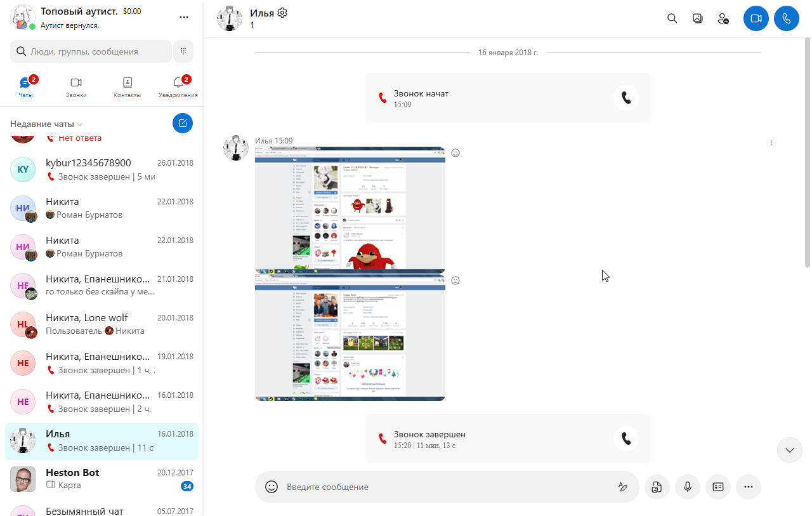Open group chat dated 19.01.2018

click(x=101, y=363)
